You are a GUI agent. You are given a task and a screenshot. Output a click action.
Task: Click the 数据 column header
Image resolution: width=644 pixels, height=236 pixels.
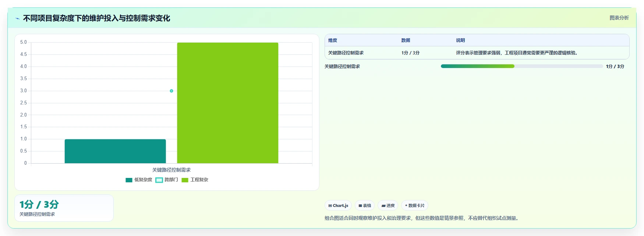(406, 40)
